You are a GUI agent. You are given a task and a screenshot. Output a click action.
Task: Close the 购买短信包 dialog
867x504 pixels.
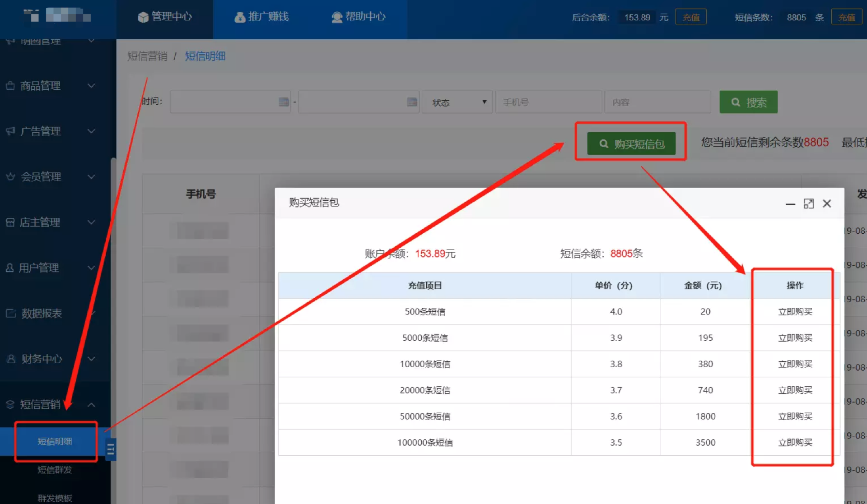click(827, 204)
